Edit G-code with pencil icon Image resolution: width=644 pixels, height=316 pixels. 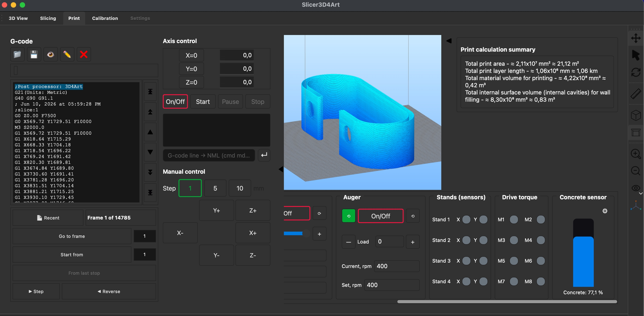(67, 54)
